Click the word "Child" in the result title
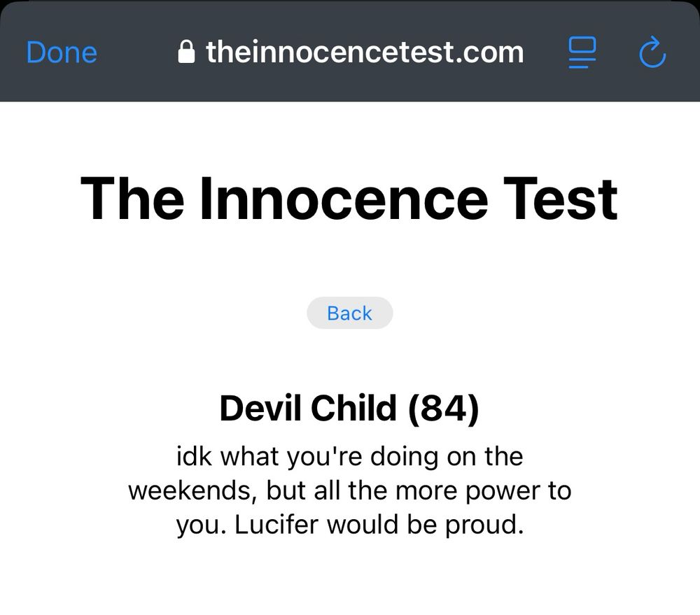Screen dimensions: 700x615 point(353,409)
